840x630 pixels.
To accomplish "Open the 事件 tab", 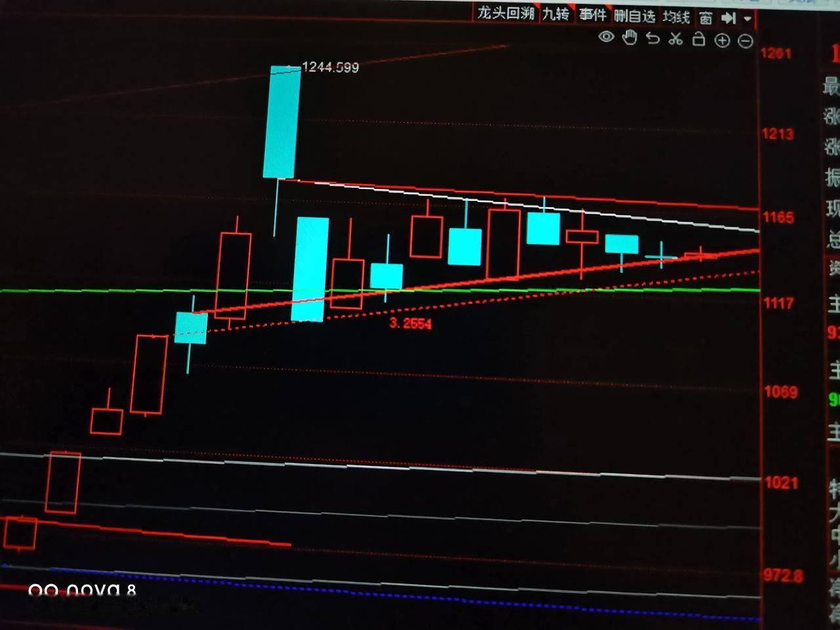I will (x=593, y=15).
